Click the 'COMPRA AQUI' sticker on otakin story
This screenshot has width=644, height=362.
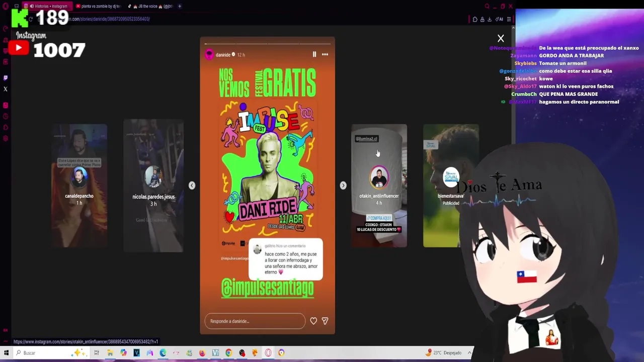click(x=379, y=218)
